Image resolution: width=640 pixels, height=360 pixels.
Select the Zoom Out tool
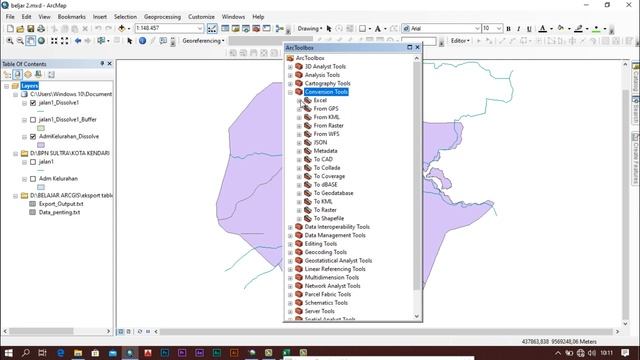pyautogui.click(x=20, y=41)
